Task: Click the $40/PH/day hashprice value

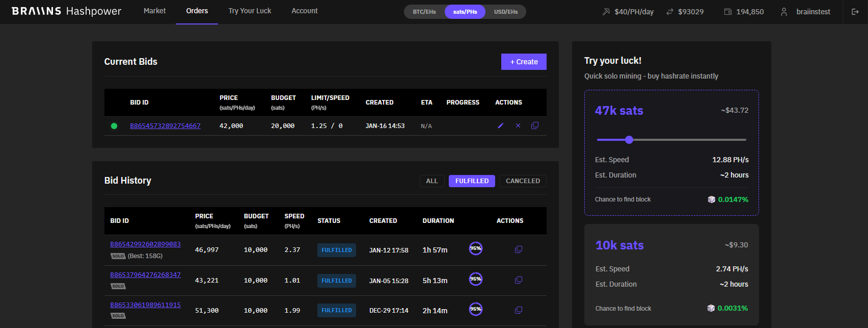Action: (634, 12)
